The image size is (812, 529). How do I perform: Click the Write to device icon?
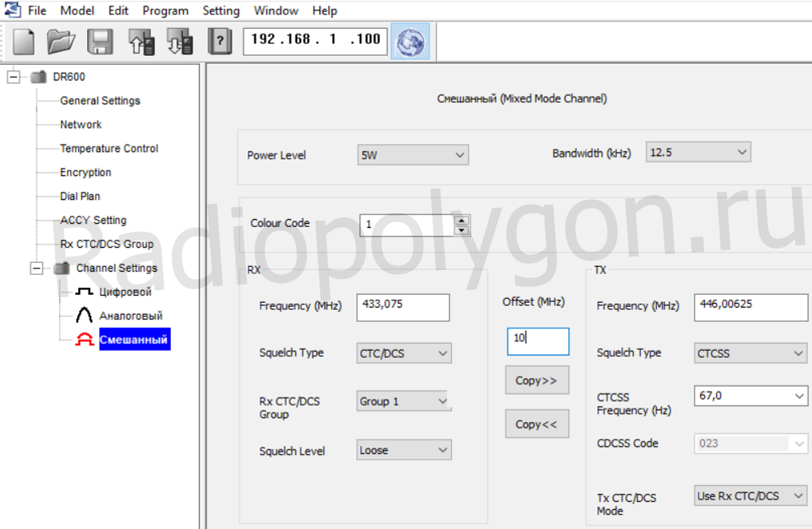[180, 41]
